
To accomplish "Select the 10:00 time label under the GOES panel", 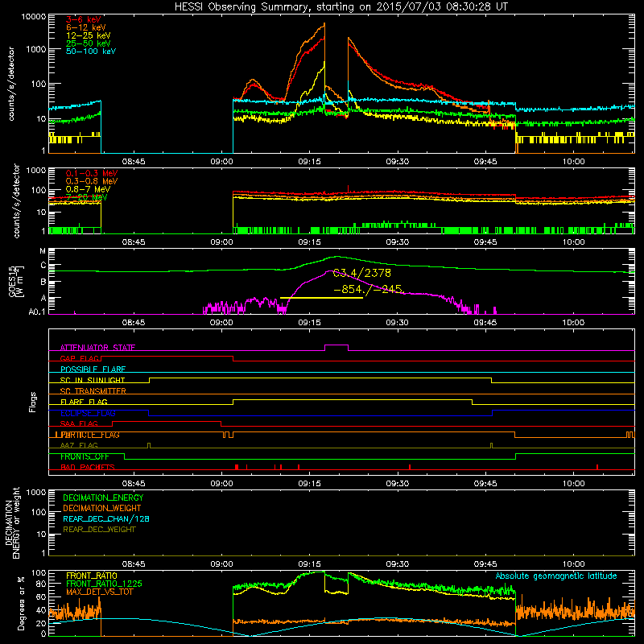I will [x=573, y=323].
